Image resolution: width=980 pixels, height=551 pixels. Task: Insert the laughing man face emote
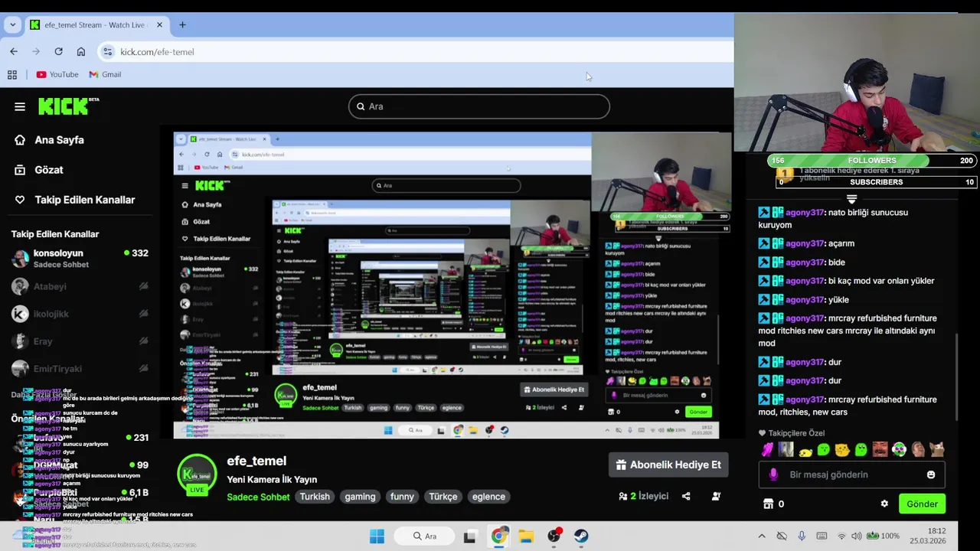pyautogui.click(x=880, y=450)
